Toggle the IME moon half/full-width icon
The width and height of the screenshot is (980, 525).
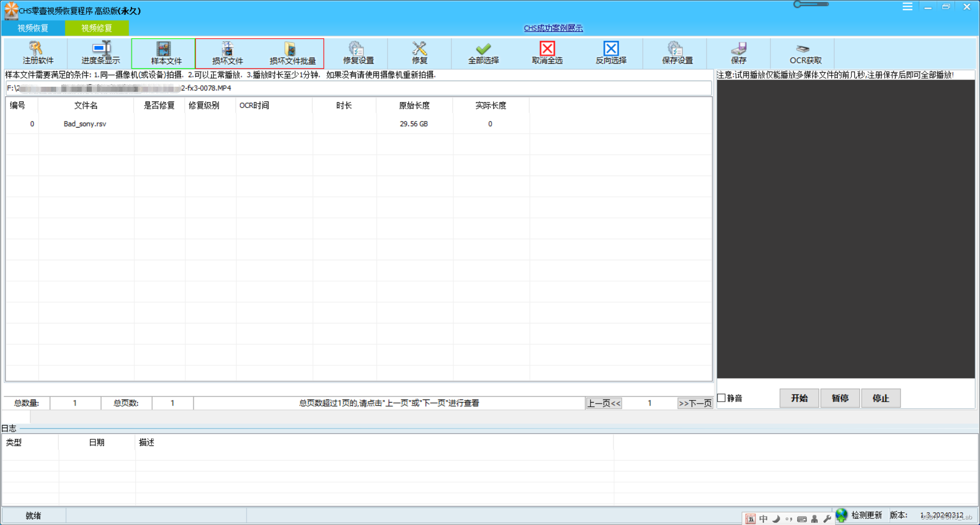776,519
